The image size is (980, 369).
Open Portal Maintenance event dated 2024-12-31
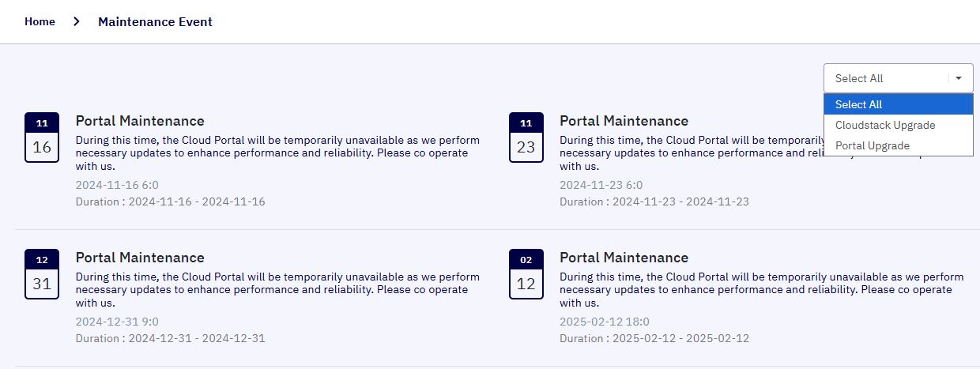click(x=140, y=258)
